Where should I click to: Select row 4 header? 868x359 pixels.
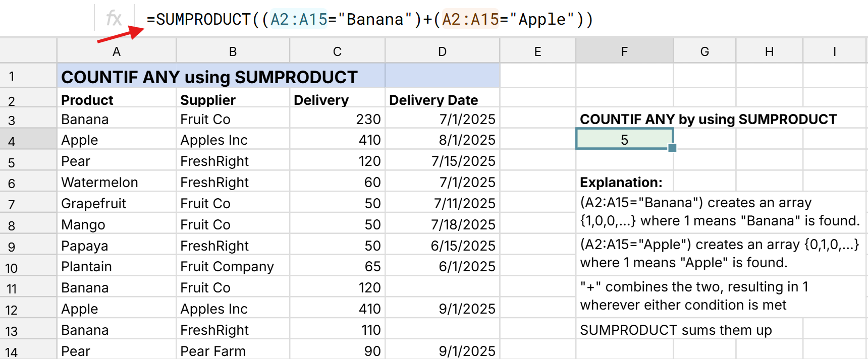click(12, 141)
